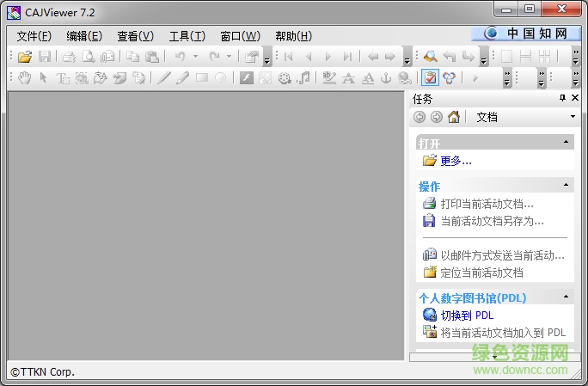
Task: Open the 编辑(E) menu
Action: [84, 36]
